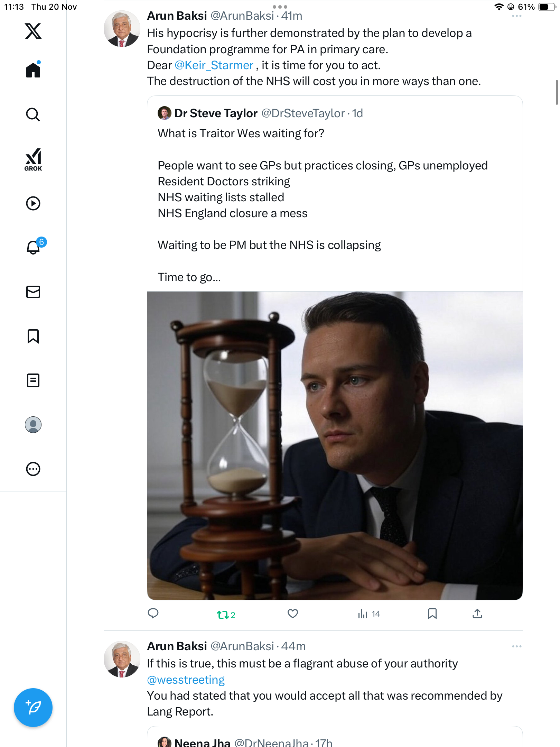Open more options for 41m Arun Baksi tweet
The height and width of the screenshot is (747, 560).
pos(516,16)
